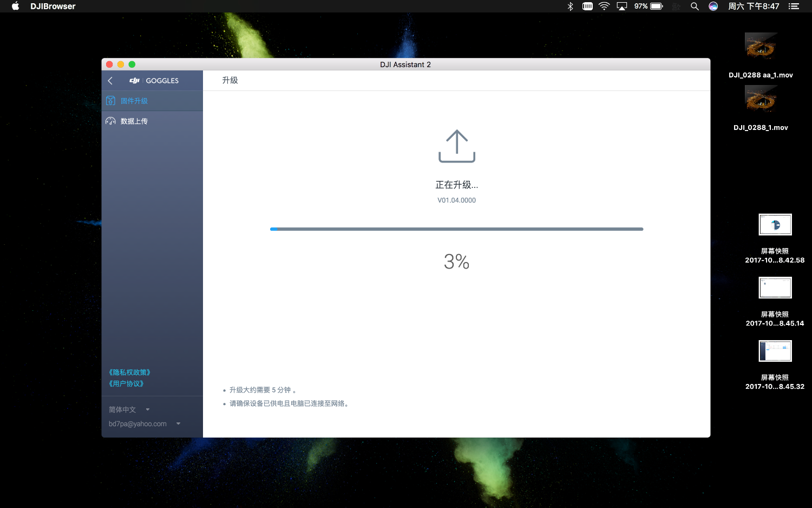Screen dimensions: 812x508
Task: Select screenshot 2017-10...8.42.58 on desktop
Action: tap(775, 239)
